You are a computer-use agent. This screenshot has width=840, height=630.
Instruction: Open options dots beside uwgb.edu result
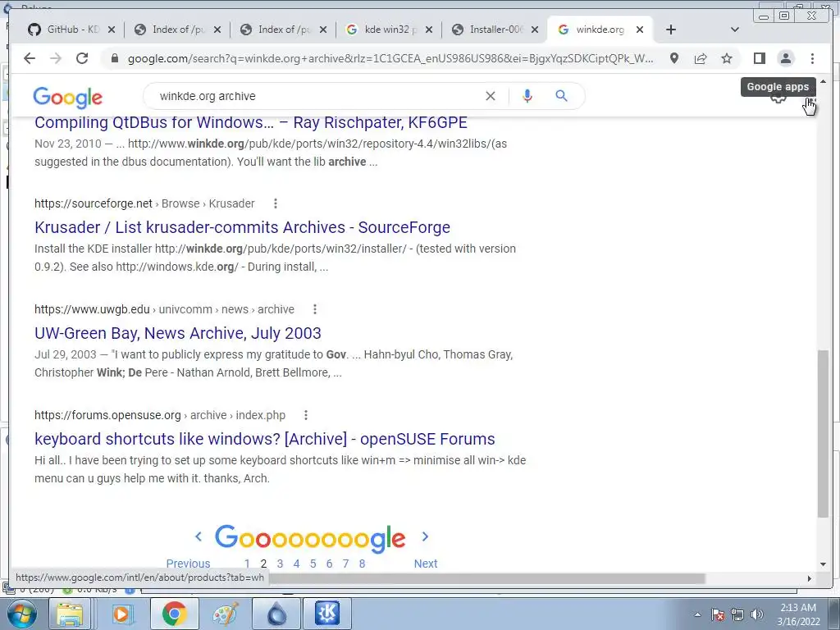(x=315, y=309)
